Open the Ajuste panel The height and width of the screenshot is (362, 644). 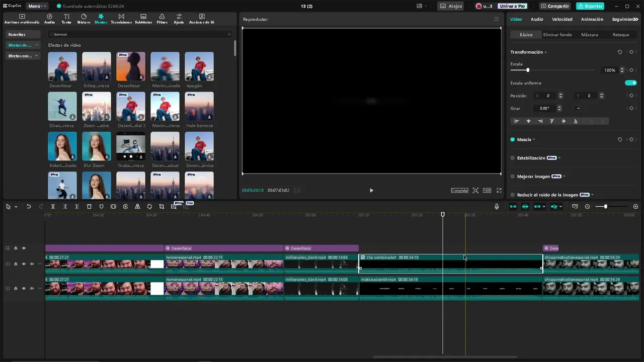(179, 19)
